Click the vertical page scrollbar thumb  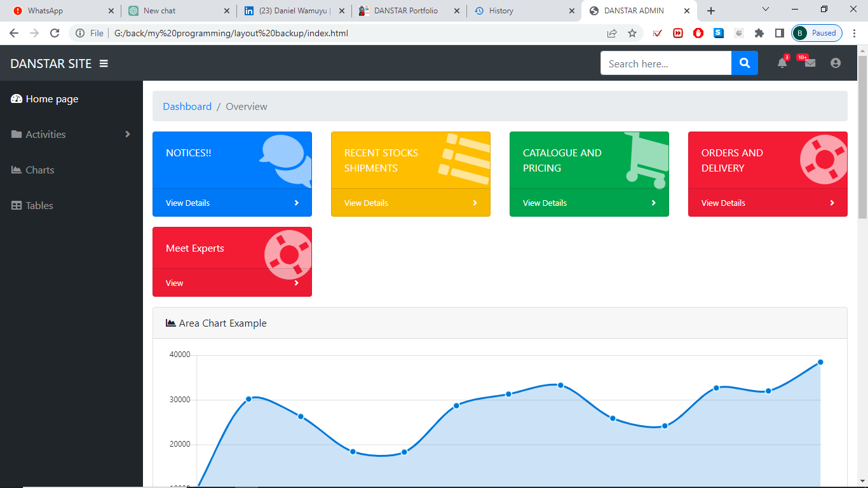[x=862, y=137]
